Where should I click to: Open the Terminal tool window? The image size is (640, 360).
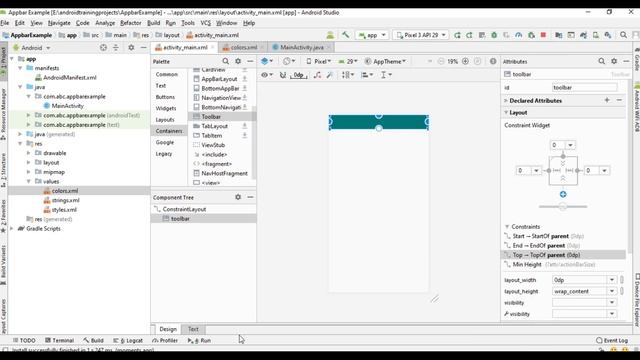click(x=60, y=340)
